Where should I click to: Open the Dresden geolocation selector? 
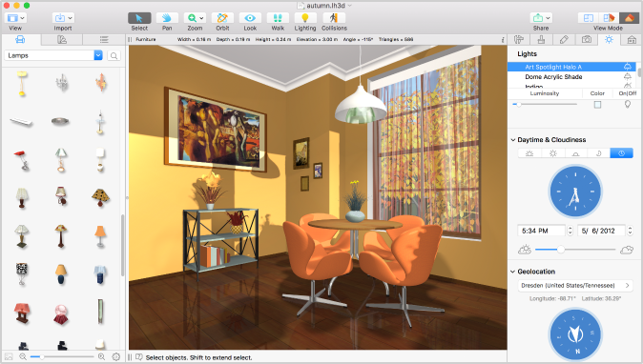tap(575, 285)
